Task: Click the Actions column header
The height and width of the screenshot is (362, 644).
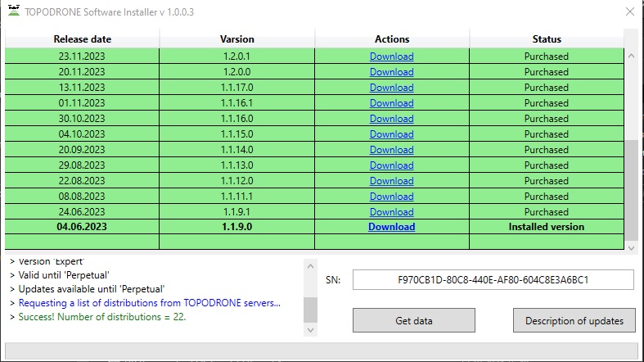Action: click(392, 39)
